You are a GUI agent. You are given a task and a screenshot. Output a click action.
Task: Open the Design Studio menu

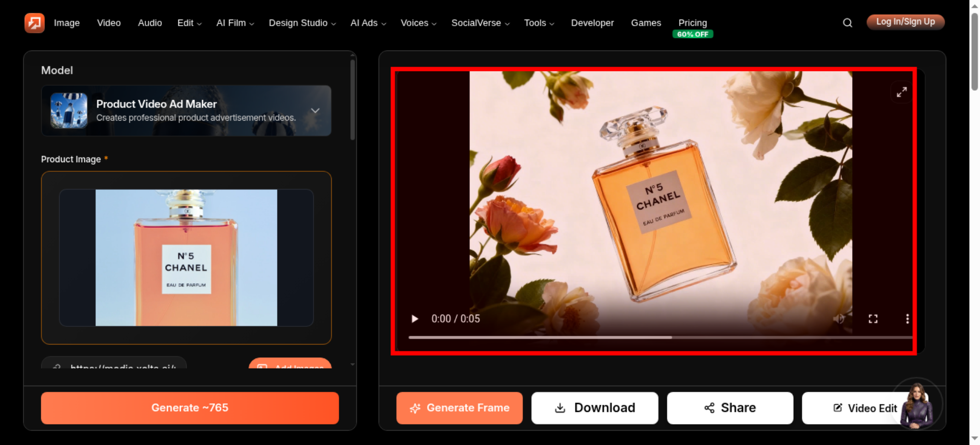pyautogui.click(x=302, y=23)
